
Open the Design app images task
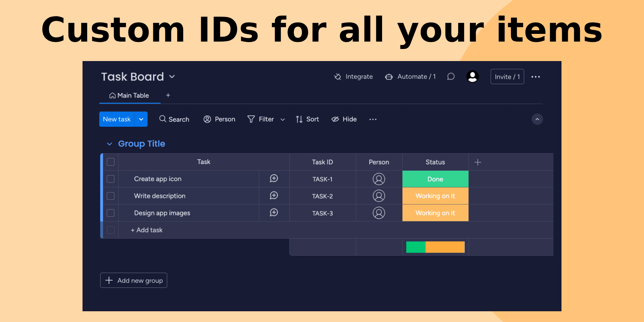[162, 213]
